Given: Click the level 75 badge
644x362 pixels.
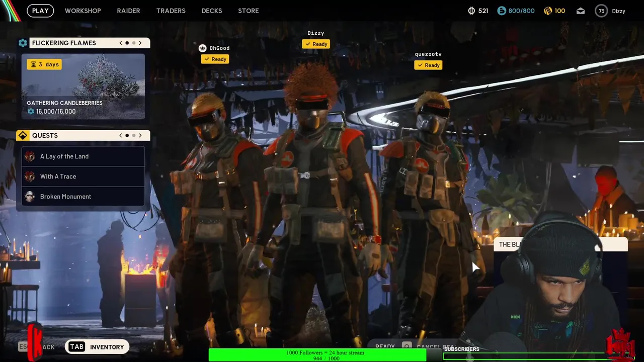Looking at the screenshot, I should (601, 11).
